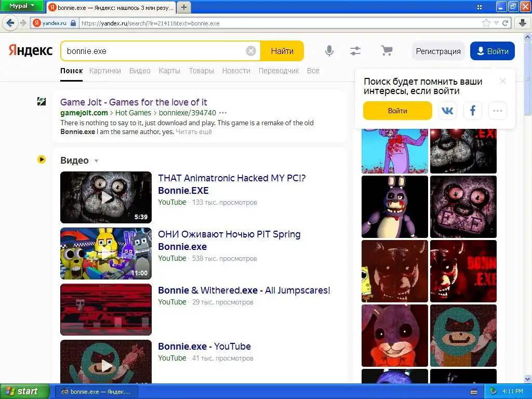Open the gamejolt.com domain link
Screen dimensions: 532x399
pyautogui.click(x=84, y=113)
